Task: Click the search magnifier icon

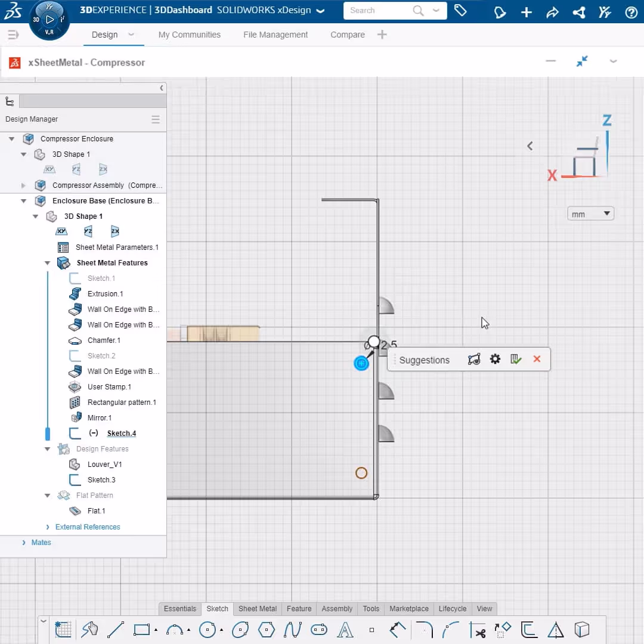Action: click(417, 11)
